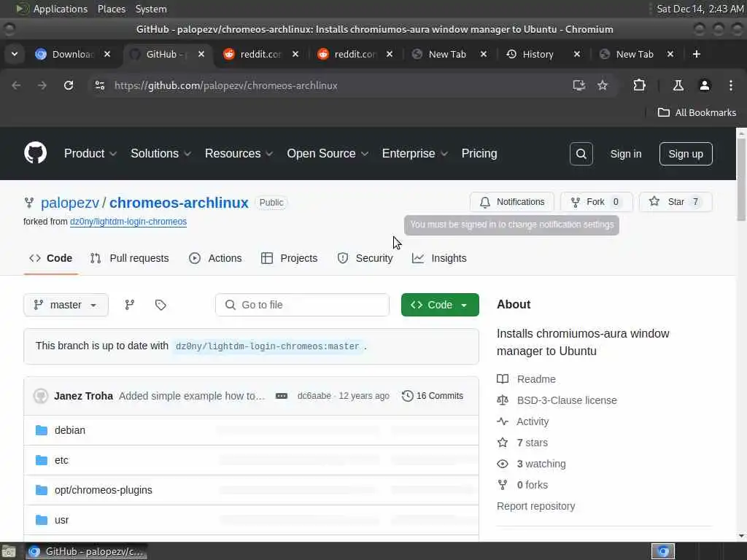
Task: View the 16 Commits history
Action: (x=433, y=396)
